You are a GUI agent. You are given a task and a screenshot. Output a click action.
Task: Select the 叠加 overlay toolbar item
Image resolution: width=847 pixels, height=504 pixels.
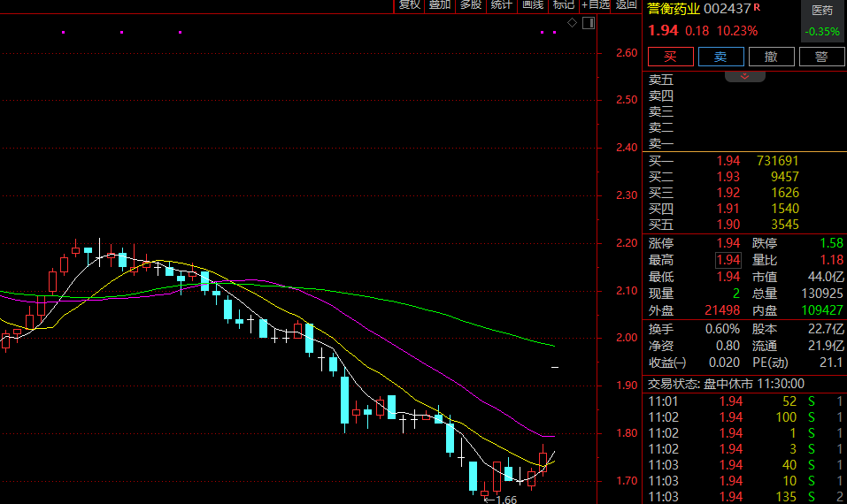tap(439, 5)
